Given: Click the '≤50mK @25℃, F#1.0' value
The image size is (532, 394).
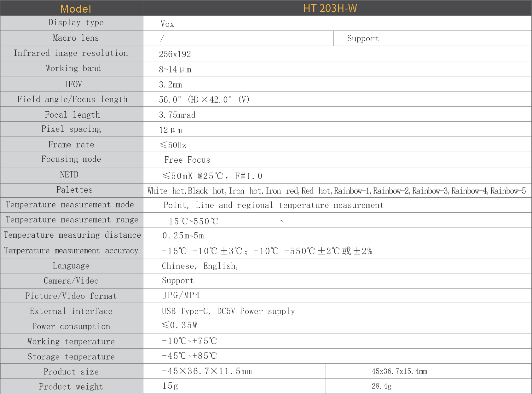Looking at the screenshot, I should pos(212,176).
